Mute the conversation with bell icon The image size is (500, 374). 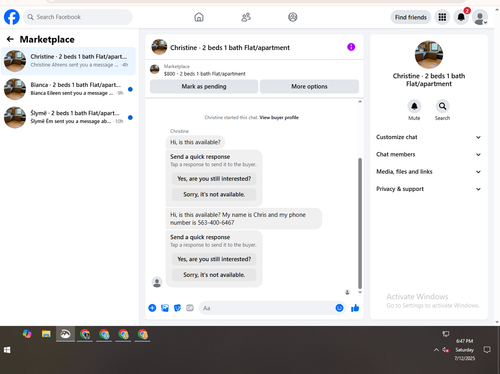[414, 106]
